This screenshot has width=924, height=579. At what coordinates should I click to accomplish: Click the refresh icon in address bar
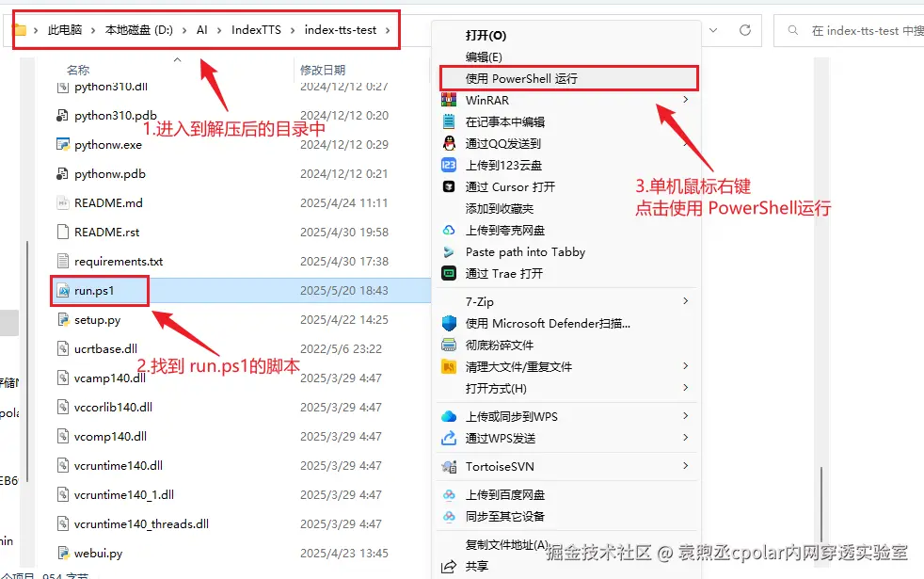pos(745,30)
